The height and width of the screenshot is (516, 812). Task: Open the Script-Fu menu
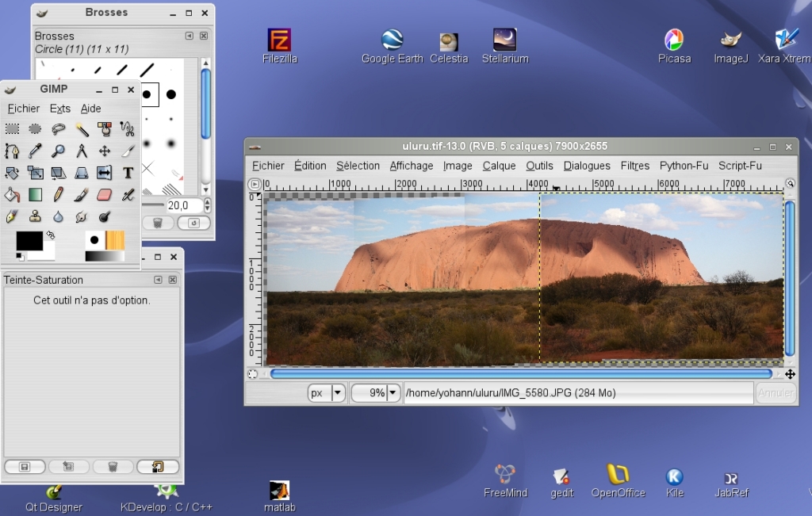[x=740, y=166]
